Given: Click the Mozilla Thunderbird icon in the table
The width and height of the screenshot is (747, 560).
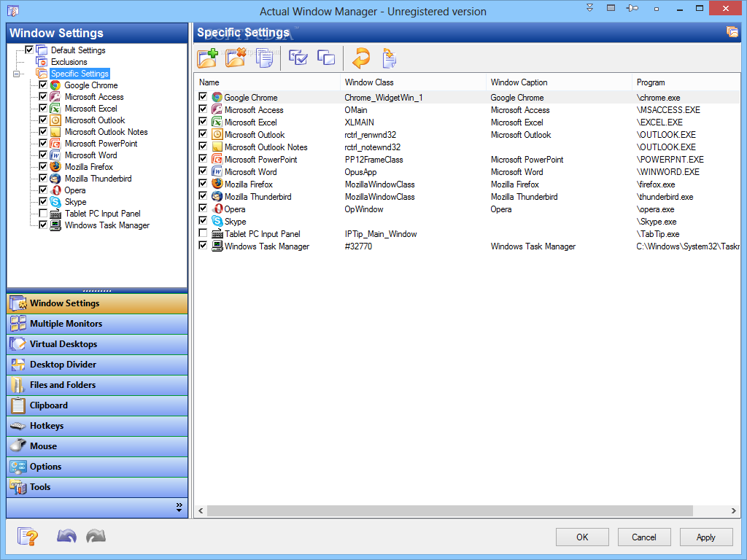Looking at the screenshot, I should pos(217,196).
